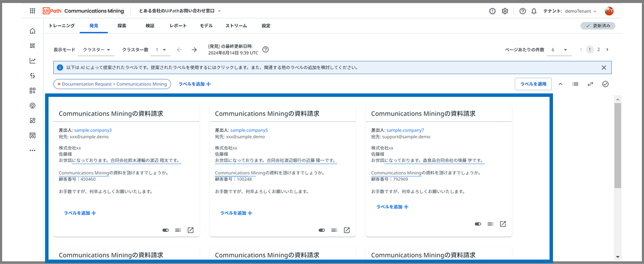Click the scrollbar down arrow
The width and height of the screenshot is (644, 264).
(618, 257)
